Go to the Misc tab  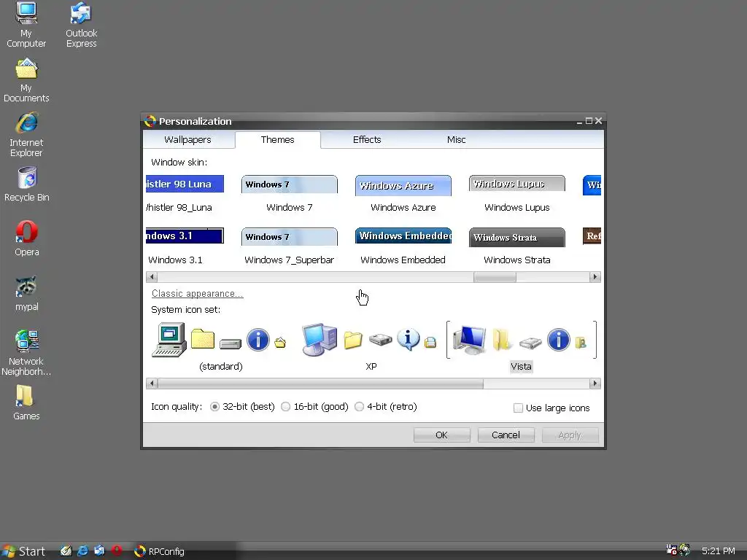click(x=456, y=139)
